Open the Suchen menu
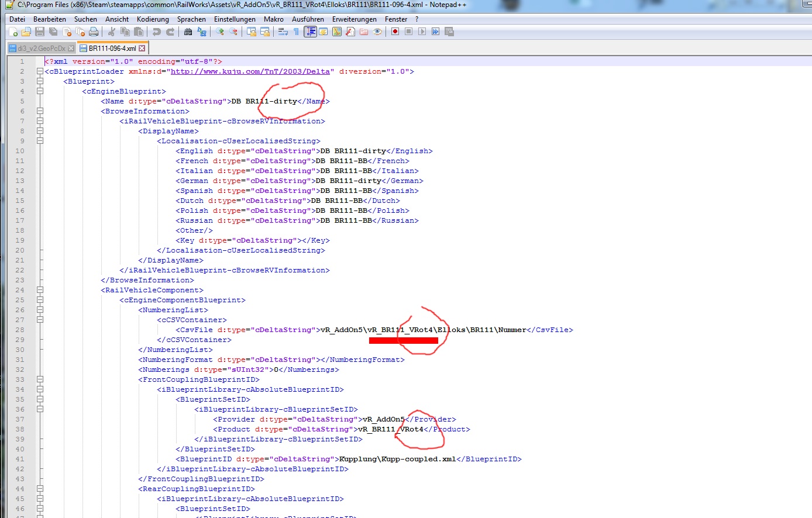 click(85, 19)
